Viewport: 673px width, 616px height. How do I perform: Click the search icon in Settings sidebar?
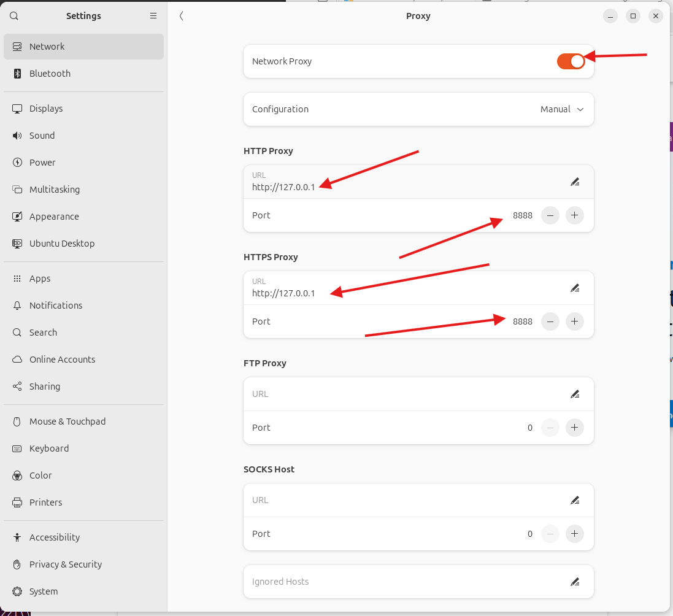click(x=14, y=16)
